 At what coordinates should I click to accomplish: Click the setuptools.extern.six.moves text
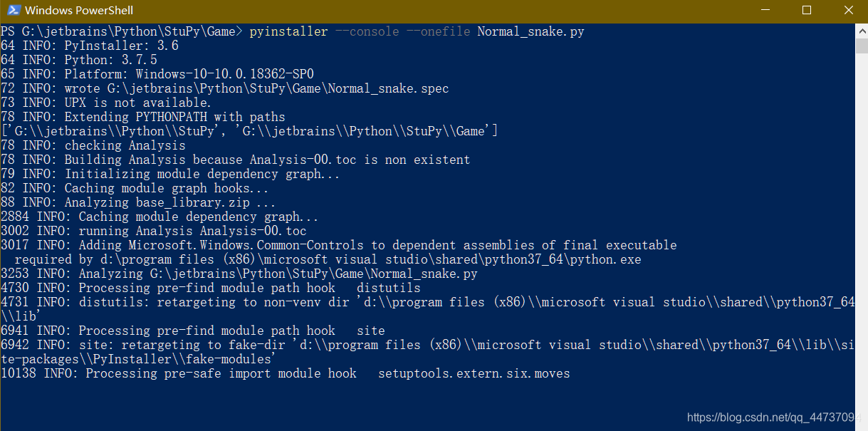click(474, 373)
